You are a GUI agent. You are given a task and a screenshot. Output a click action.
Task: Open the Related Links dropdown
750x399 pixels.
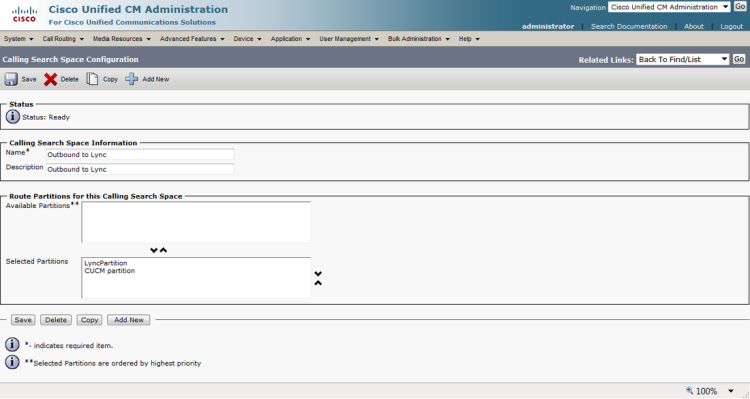(x=683, y=59)
